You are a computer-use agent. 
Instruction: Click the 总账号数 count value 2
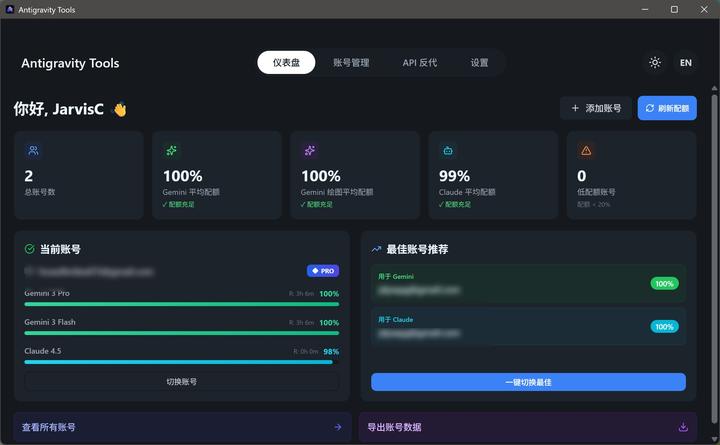point(28,176)
